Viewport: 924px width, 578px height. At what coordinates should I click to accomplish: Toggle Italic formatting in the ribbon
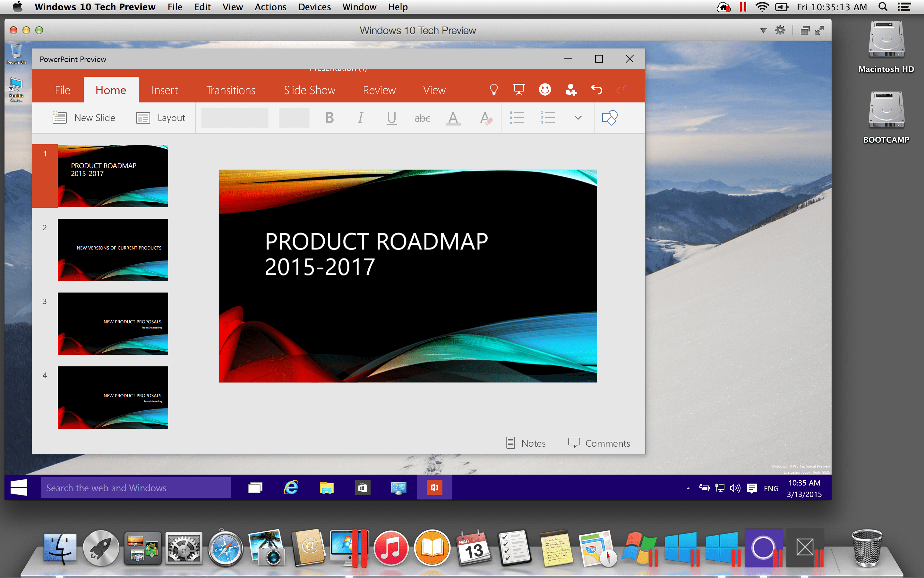pos(360,118)
